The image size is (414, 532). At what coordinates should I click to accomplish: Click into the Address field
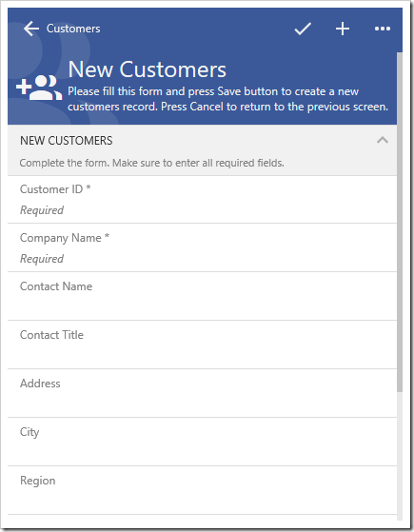click(x=203, y=394)
